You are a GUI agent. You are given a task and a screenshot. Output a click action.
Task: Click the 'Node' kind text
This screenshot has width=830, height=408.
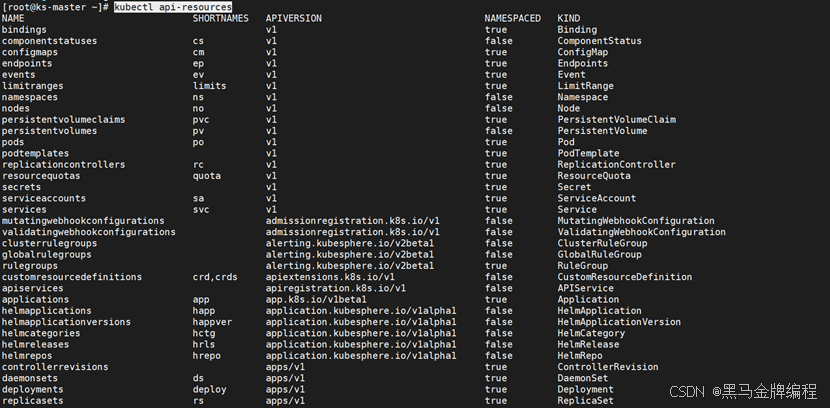[x=569, y=108]
